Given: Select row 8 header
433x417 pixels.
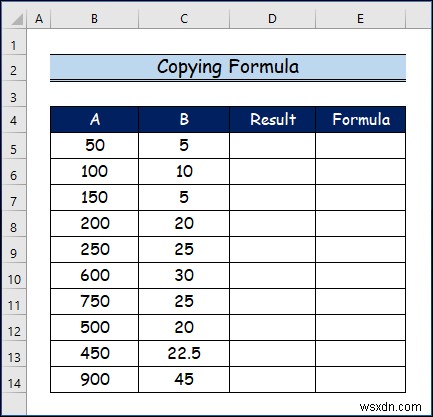Looking at the screenshot, I should (14, 224).
